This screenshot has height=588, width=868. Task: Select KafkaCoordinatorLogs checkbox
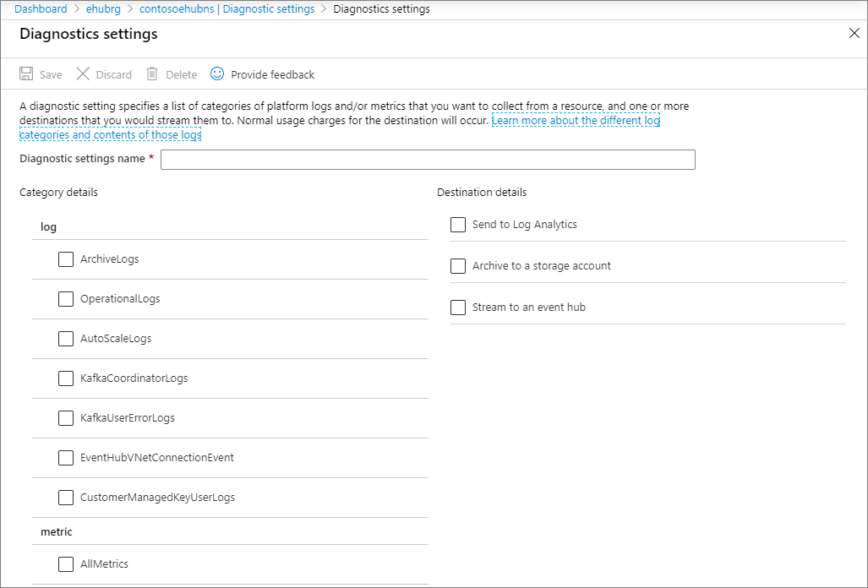[x=66, y=378]
